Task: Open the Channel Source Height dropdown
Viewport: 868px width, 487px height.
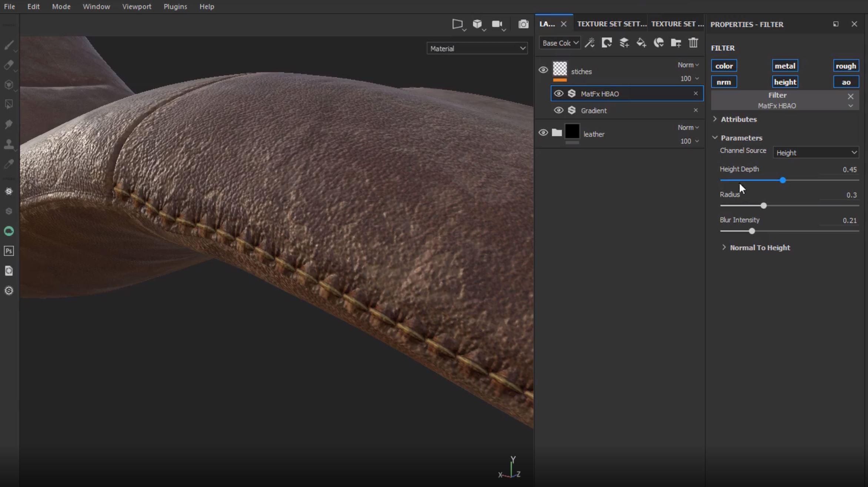Action: (816, 153)
